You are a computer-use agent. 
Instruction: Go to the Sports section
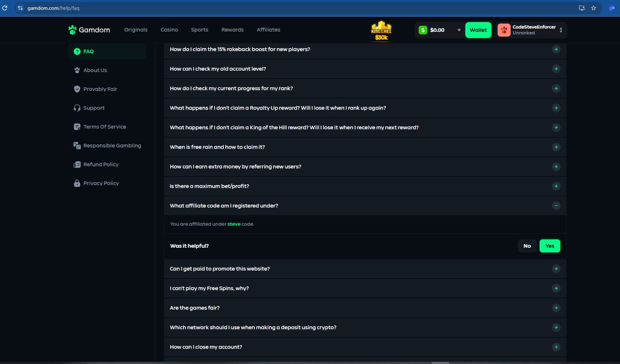(x=199, y=29)
